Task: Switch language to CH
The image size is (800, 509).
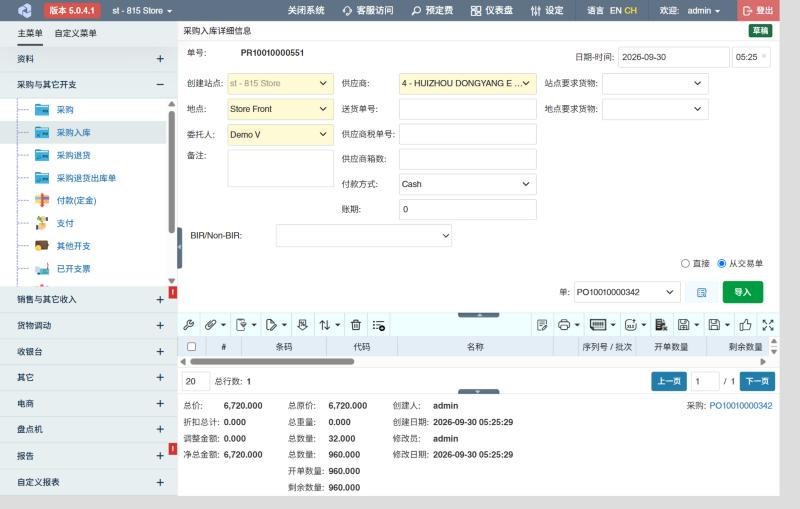Action: point(631,10)
